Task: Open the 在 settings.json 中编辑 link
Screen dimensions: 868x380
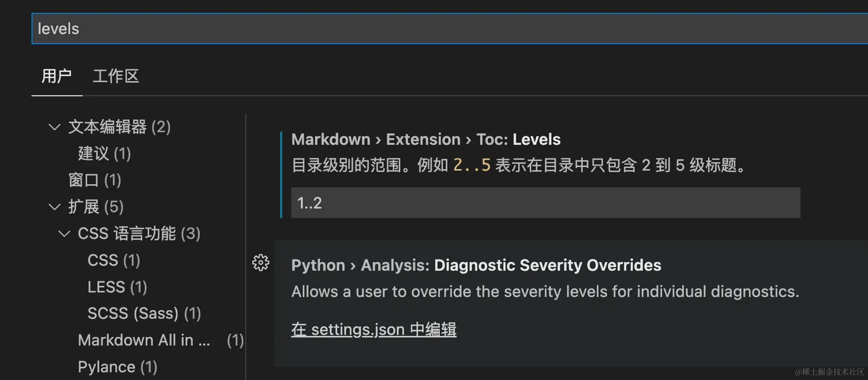Action: point(374,330)
